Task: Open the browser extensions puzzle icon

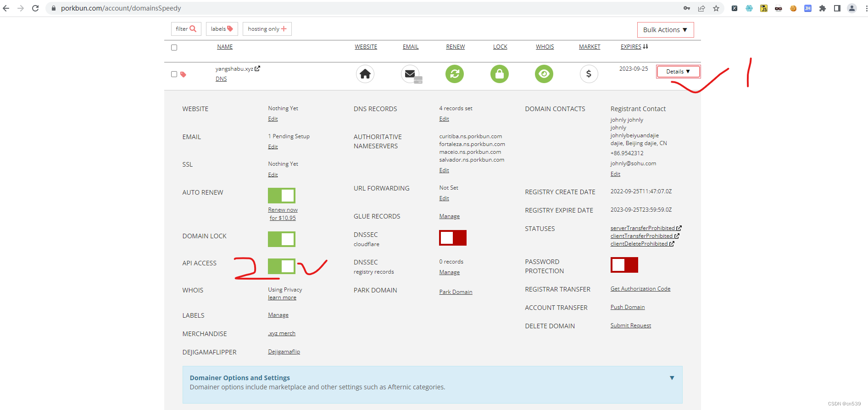Action: (x=823, y=8)
